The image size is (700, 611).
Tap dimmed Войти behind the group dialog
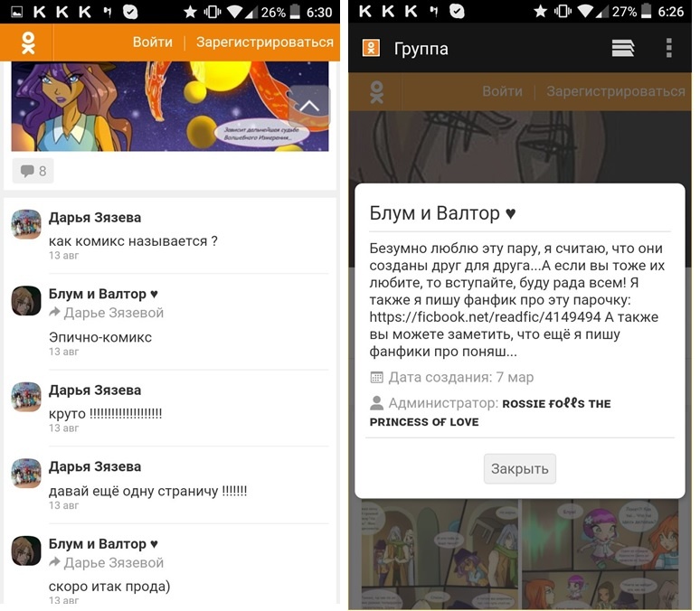click(502, 91)
